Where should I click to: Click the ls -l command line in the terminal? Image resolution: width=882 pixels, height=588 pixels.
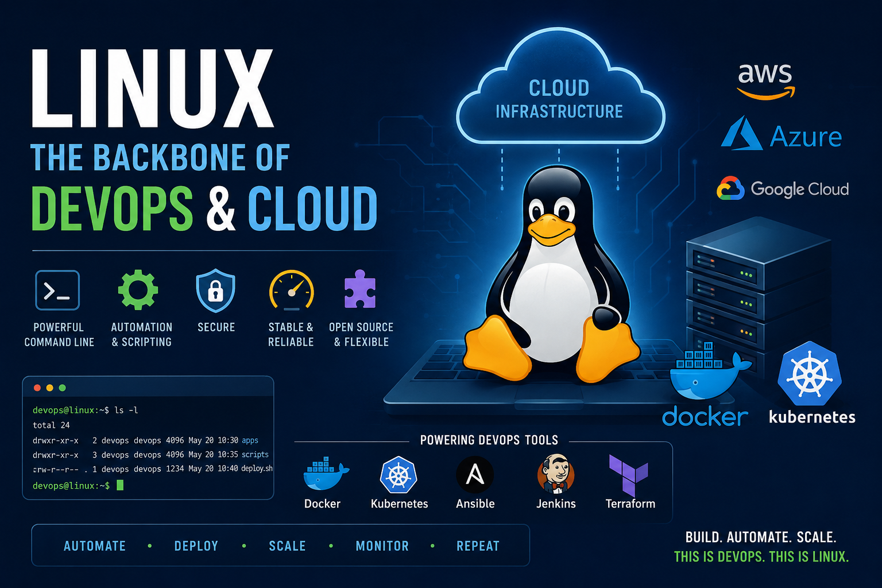(86, 410)
